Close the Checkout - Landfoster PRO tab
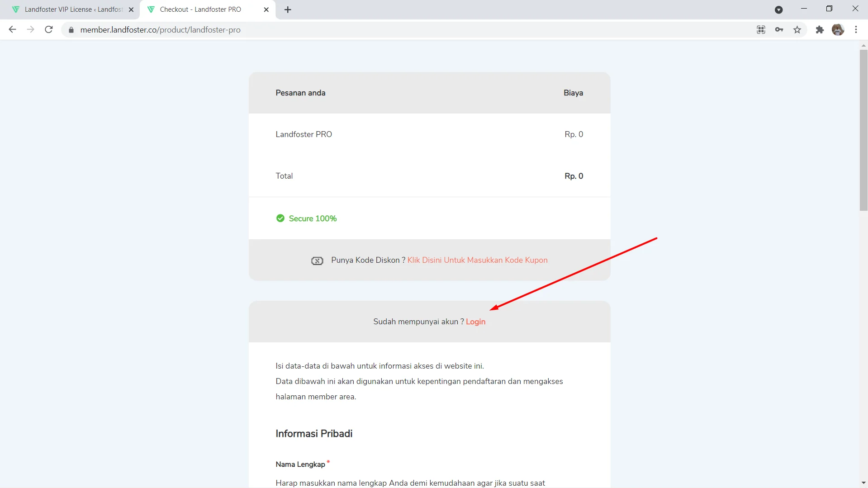Image resolution: width=868 pixels, height=488 pixels. coord(266,9)
